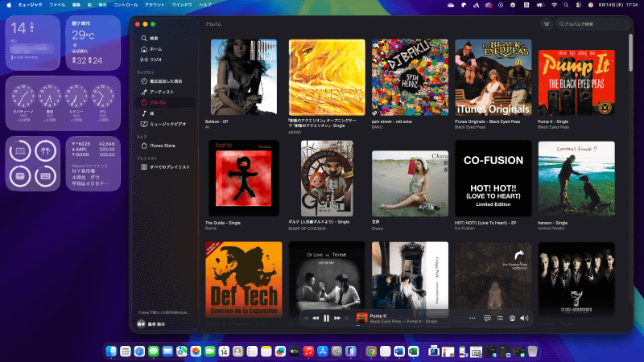Toggle shuffle in the player bar

(307, 318)
